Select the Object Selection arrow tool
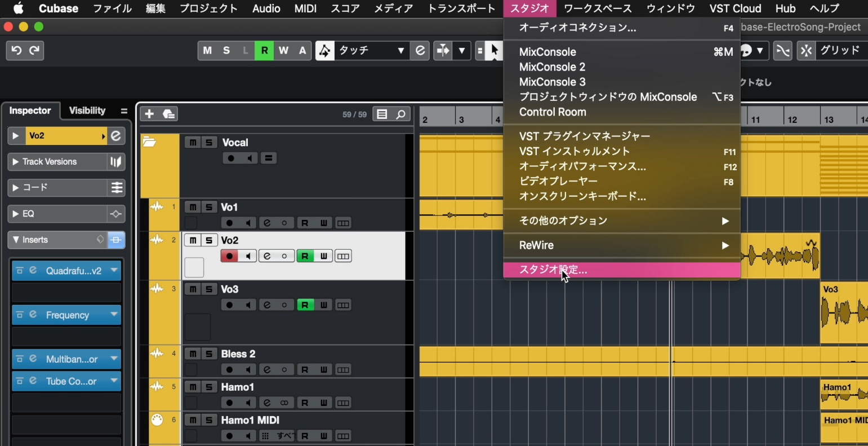 tap(494, 51)
